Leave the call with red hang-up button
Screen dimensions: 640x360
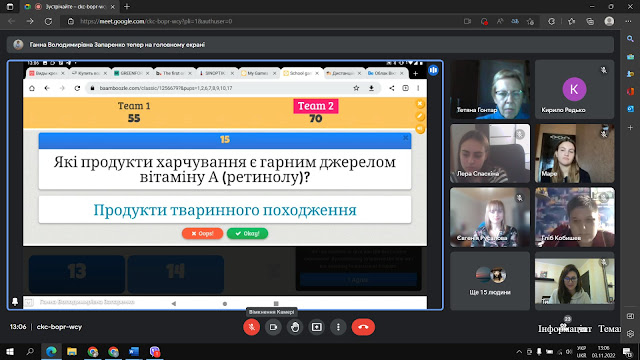pyautogui.click(x=363, y=327)
